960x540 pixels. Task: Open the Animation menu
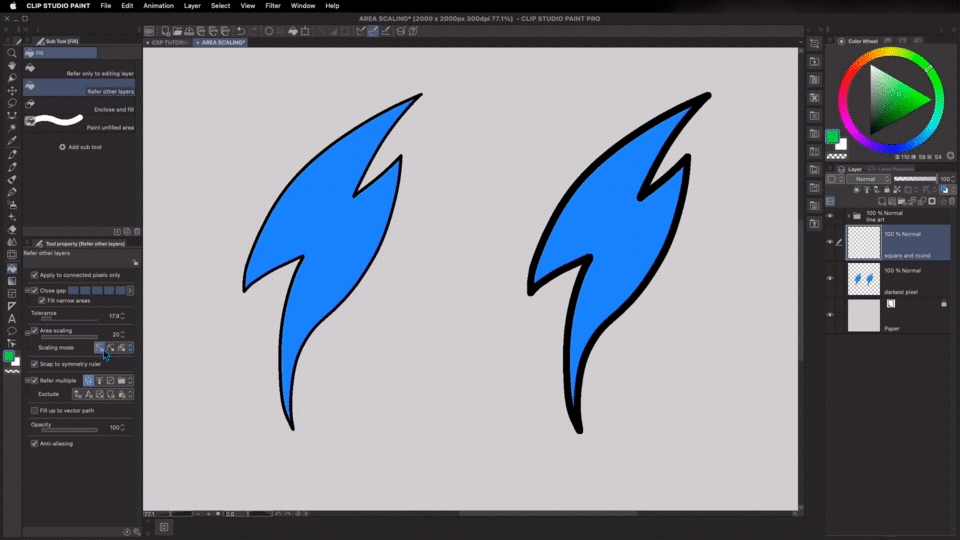[x=158, y=6]
